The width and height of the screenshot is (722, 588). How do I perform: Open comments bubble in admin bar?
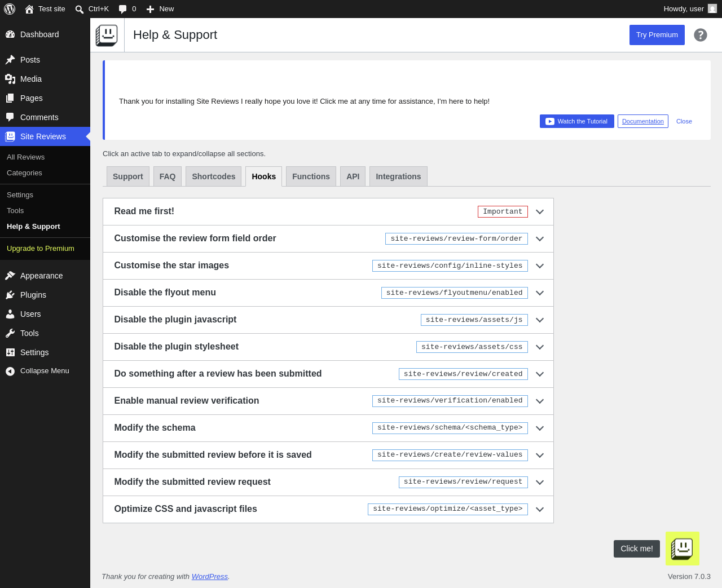coord(122,9)
